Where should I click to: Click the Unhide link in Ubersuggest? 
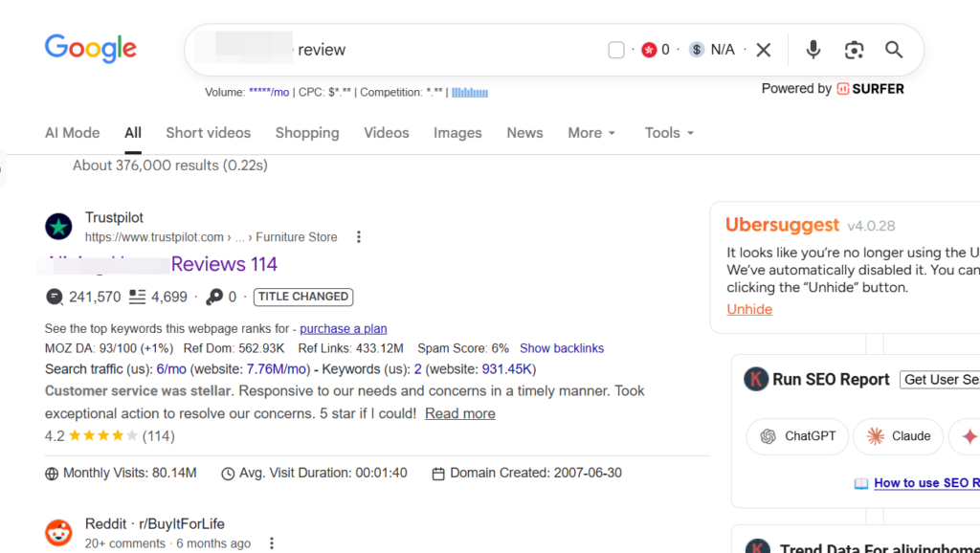coord(749,309)
